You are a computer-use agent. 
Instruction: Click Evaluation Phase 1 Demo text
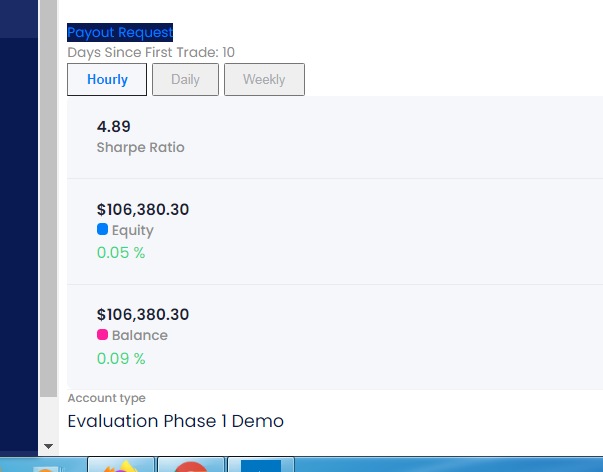pyautogui.click(x=175, y=421)
